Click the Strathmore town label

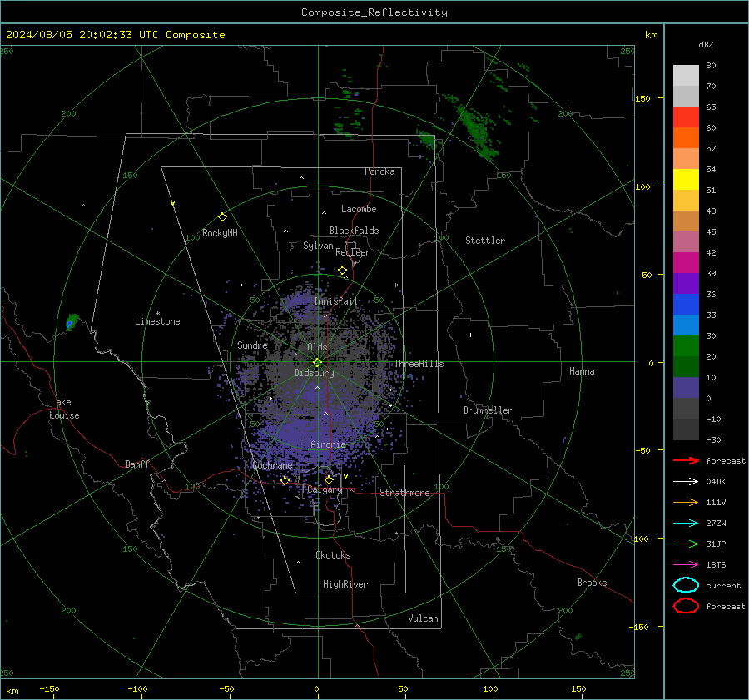pos(404,493)
